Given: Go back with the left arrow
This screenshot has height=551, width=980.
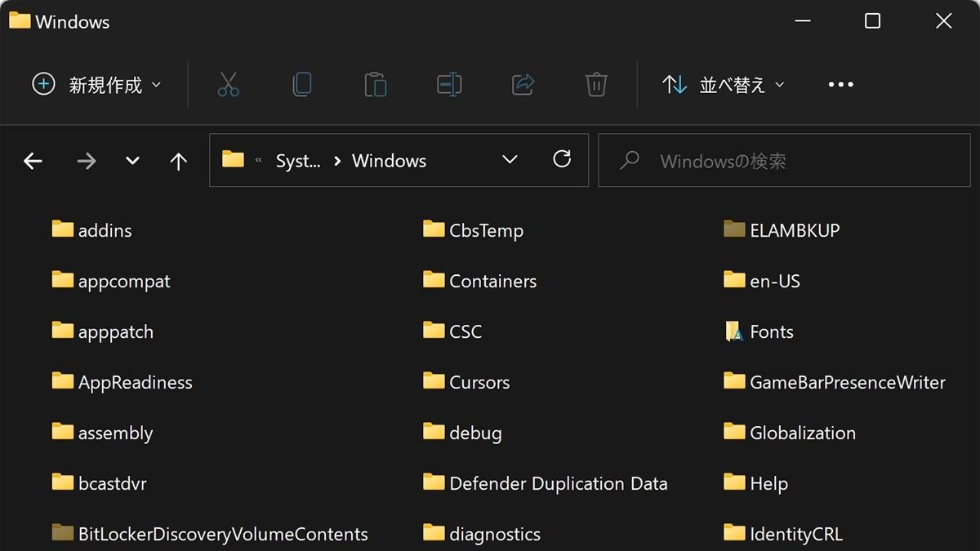Looking at the screenshot, I should point(33,161).
